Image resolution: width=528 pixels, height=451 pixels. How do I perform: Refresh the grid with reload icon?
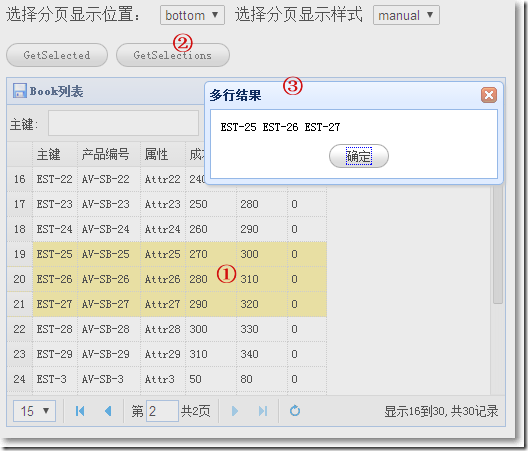click(x=295, y=411)
